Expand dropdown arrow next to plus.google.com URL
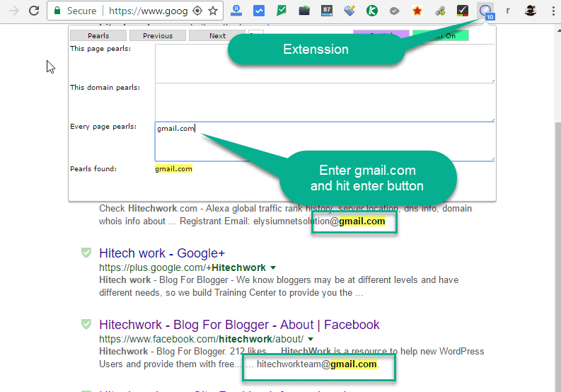The width and height of the screenshot is (561, 392). point(273,267)
